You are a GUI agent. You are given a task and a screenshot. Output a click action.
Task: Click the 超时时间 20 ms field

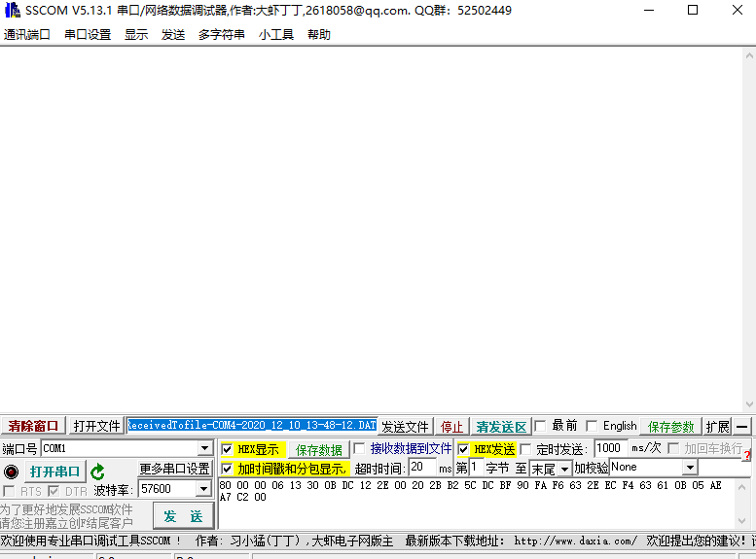coord(421,468)
